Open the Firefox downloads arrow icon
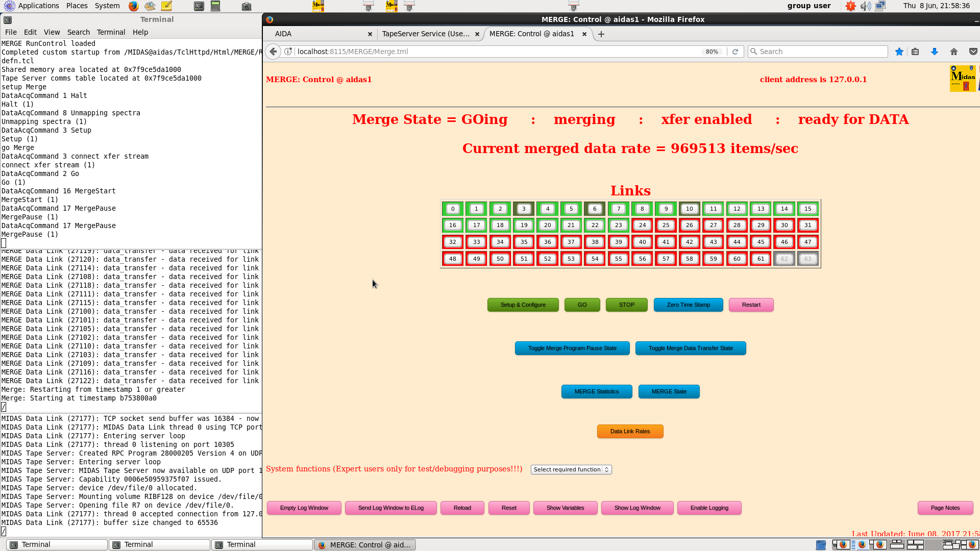980x551 pixels. point(934,52)
